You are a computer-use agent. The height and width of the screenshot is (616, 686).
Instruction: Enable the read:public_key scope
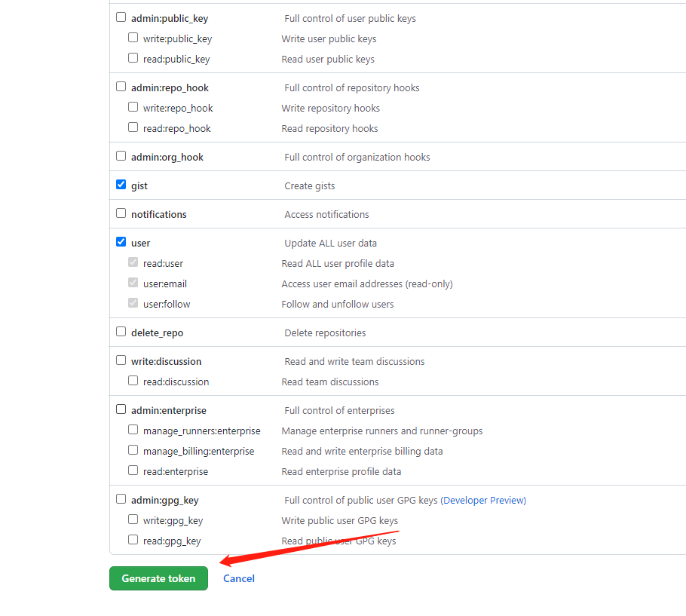(x=133, y=57)
